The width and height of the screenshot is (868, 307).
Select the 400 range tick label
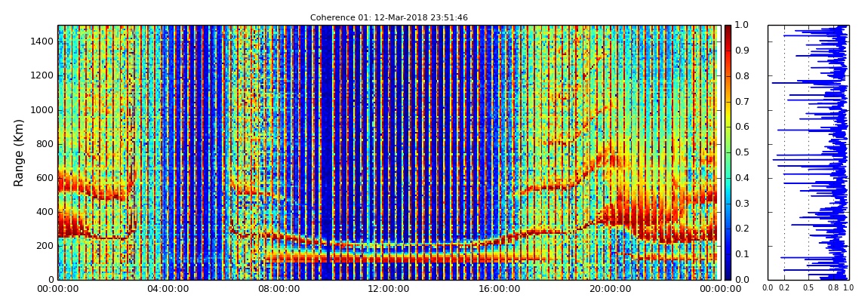click(x=45, y=211)
